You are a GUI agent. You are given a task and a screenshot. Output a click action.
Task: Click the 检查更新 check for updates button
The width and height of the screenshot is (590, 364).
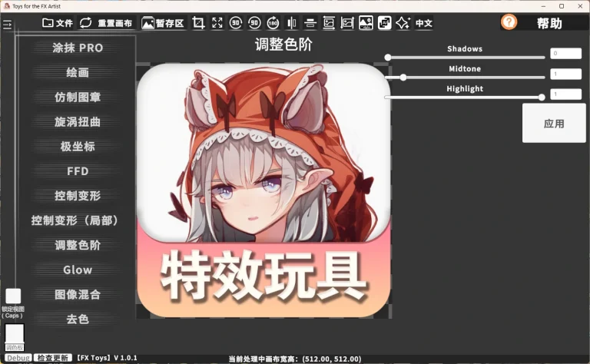pyautogui.click(x=54, y=358)
